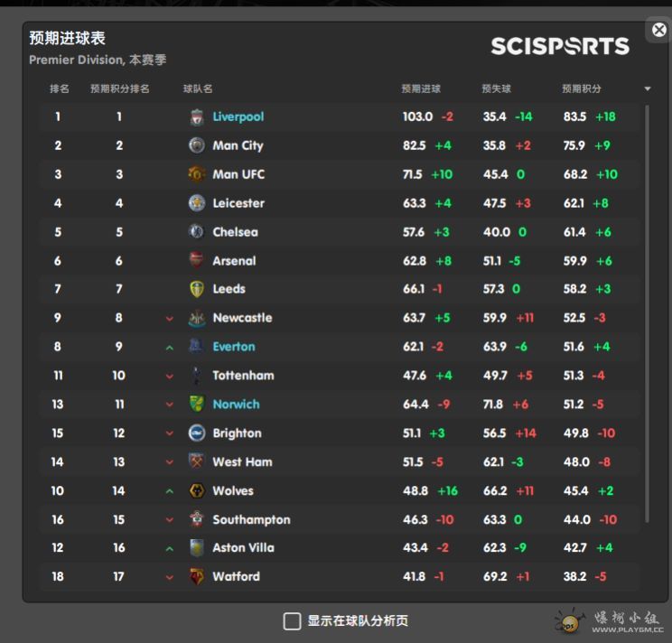Open the Liverpool team link
The image size is (672, 643).
coord(238,116)
